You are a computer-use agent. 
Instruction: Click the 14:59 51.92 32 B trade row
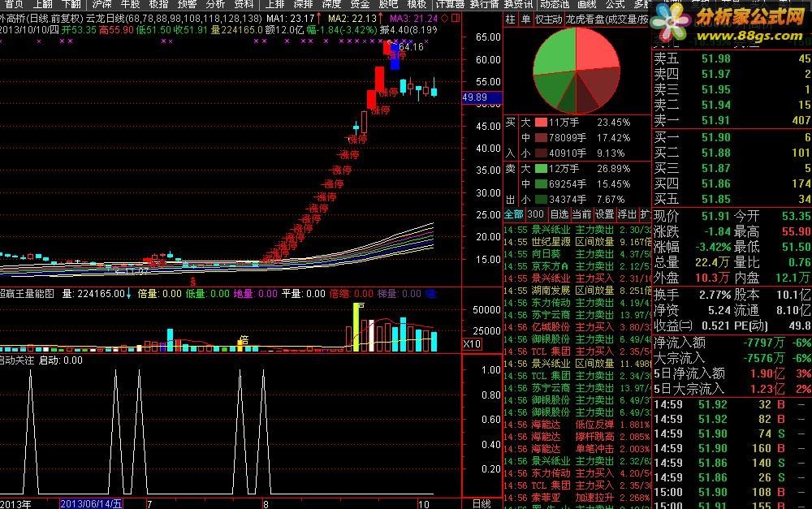(x=732, y=404)
